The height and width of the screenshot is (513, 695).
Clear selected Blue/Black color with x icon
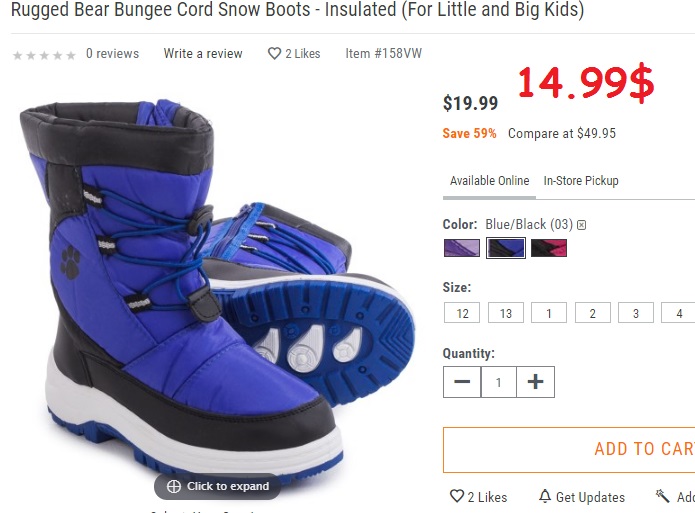[582, 225]
